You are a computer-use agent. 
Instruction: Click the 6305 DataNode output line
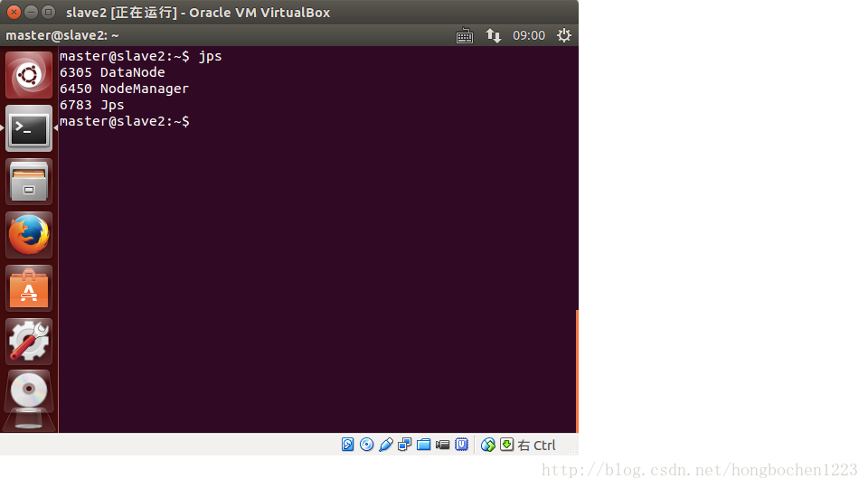click(112, 72)
